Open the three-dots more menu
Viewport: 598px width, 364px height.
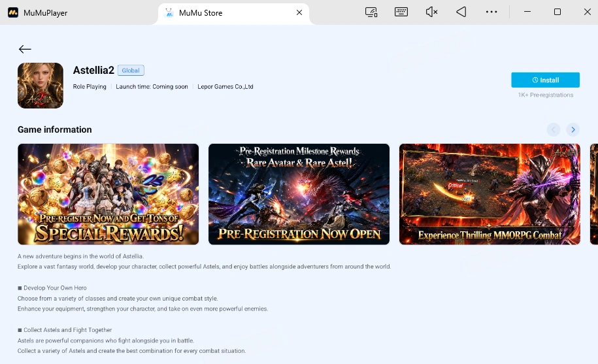coord(491,12)
